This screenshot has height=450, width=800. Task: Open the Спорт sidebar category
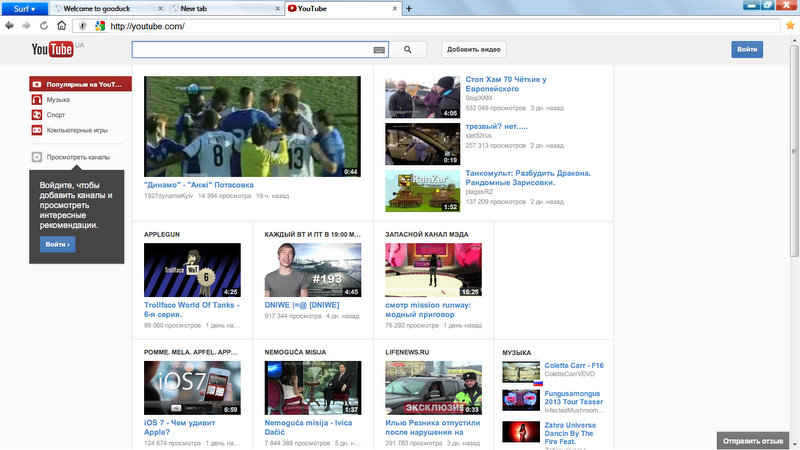coord(56,115)
